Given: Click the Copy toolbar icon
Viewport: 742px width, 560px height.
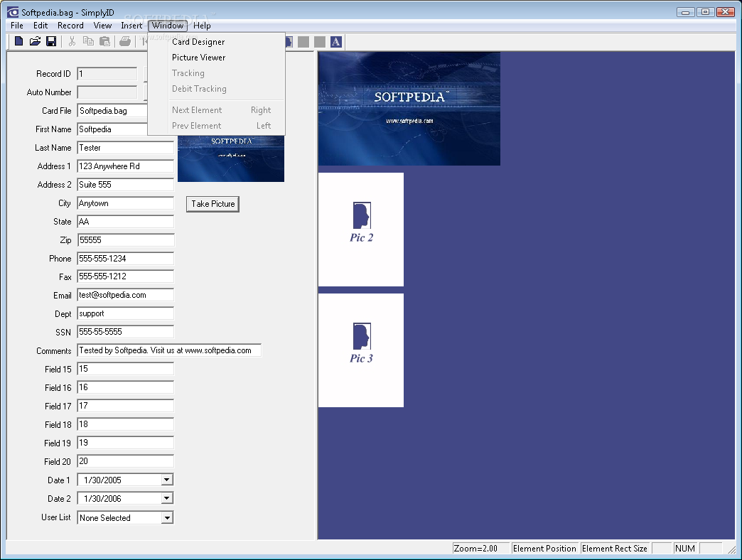Looking at the screenshot, I should point(88,42).
